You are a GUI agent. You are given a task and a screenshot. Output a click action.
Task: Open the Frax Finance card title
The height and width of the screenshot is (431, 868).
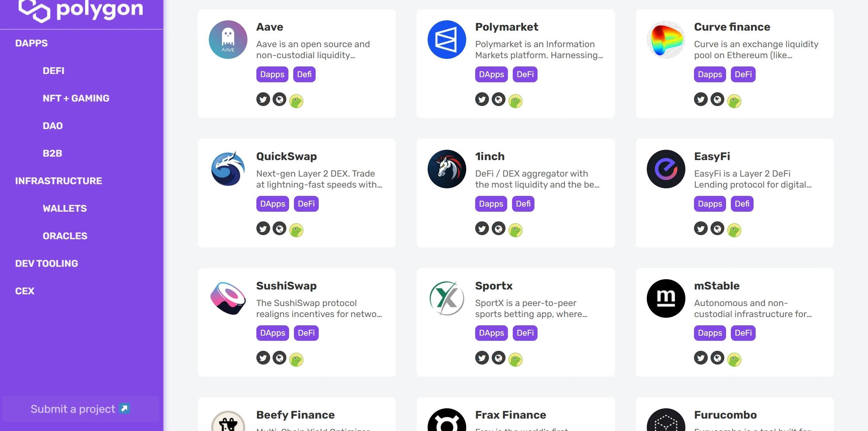pos(510,415)
